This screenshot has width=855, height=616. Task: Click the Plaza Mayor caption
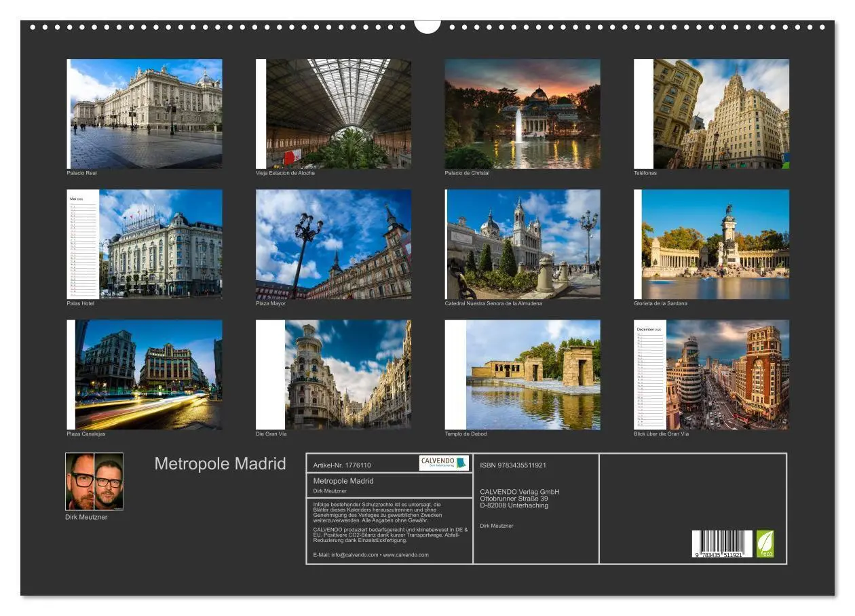tap(271, 303)
